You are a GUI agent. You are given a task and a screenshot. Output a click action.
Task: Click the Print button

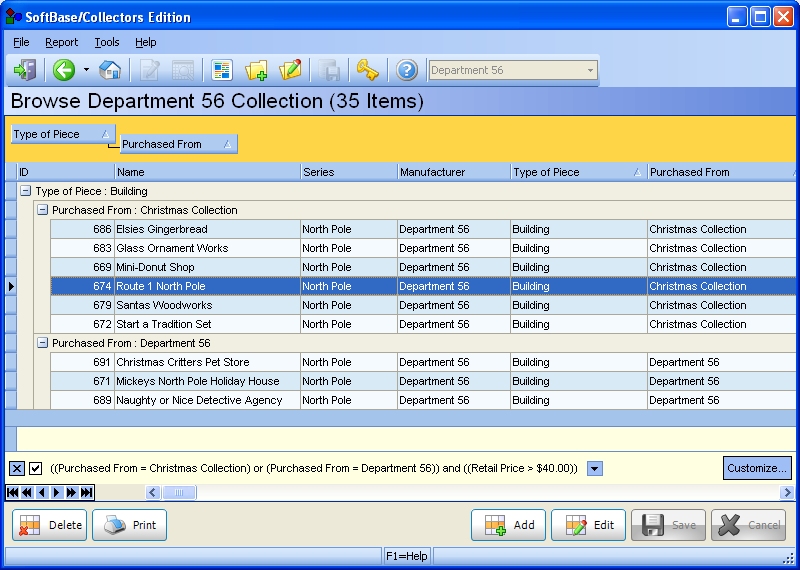tap(130, 525)
